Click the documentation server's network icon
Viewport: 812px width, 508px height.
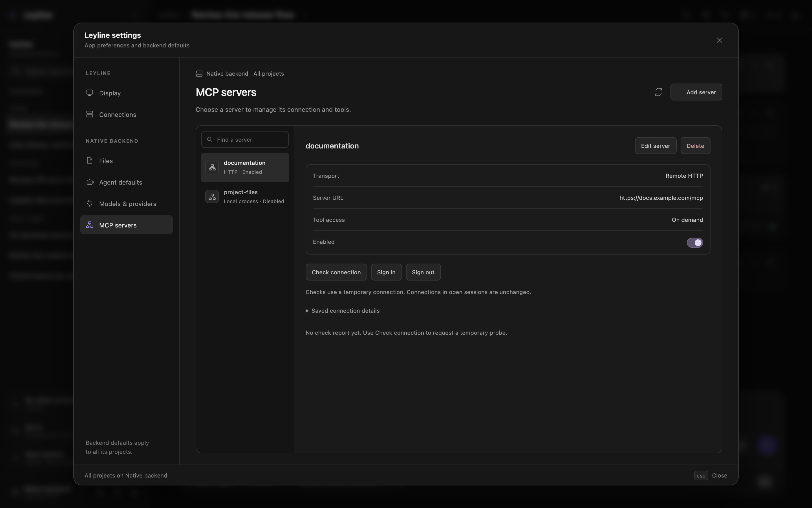pyautogui.click(x=212, y=167)
